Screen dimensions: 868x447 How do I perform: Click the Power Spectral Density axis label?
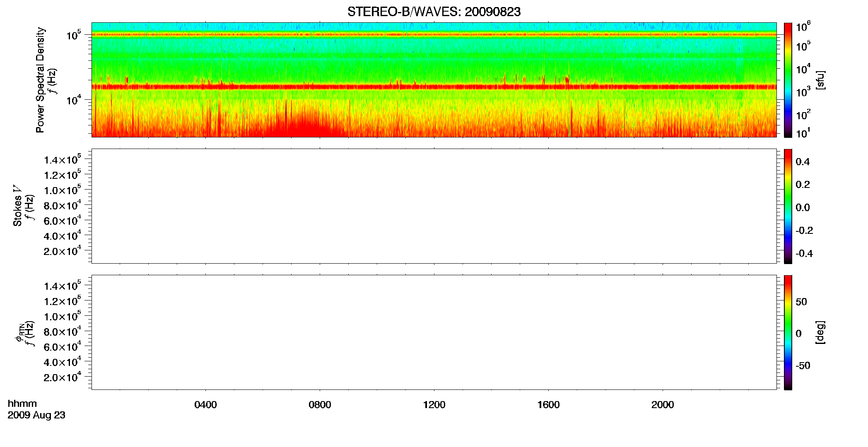pyautogui.click(x=40, y=80)
